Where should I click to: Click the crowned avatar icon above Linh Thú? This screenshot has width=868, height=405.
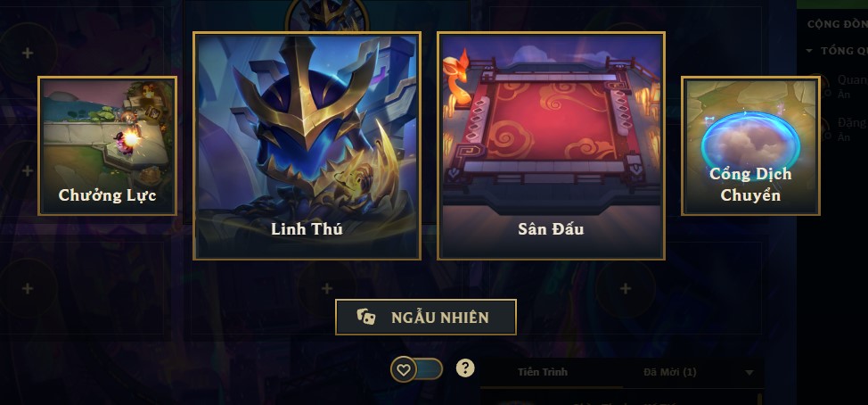(326, 15)
